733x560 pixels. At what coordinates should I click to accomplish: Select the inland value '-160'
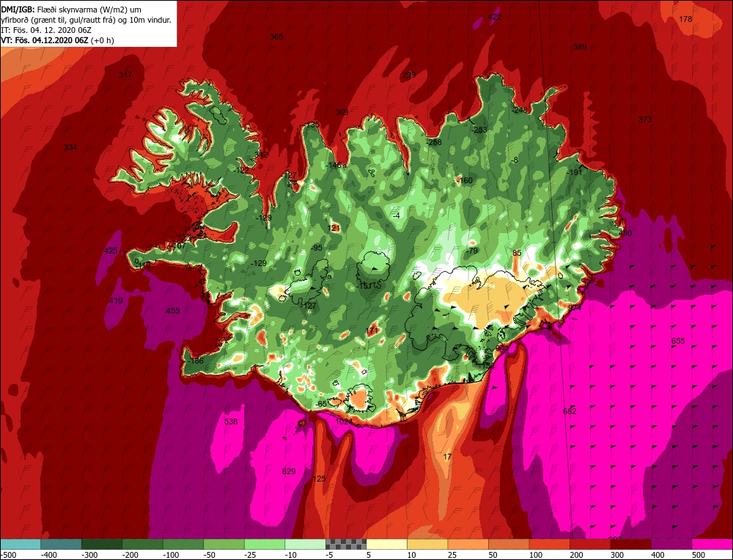point(465,180)
